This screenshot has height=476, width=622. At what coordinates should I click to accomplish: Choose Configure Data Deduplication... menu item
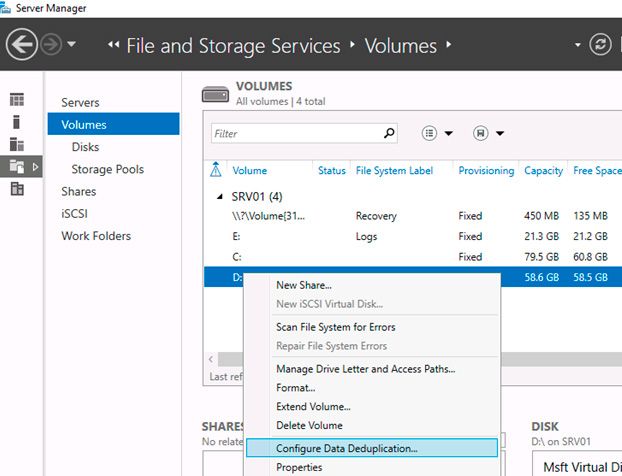[372, 448]
